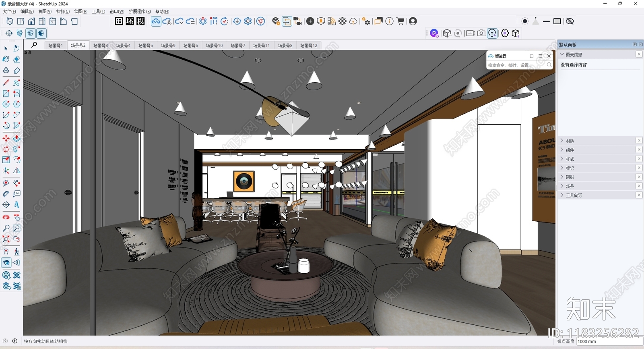Expand the 样式 panel section
Viewport: 644px width, 349px height.
562,159
